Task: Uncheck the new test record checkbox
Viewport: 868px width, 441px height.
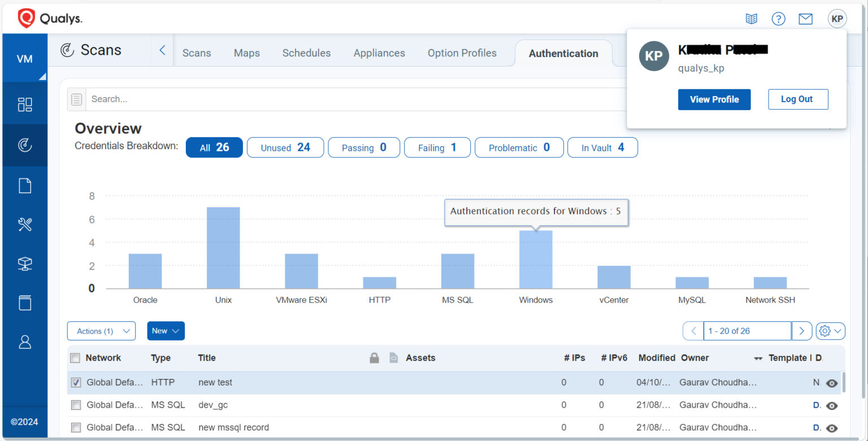Action: coord(75,382)
